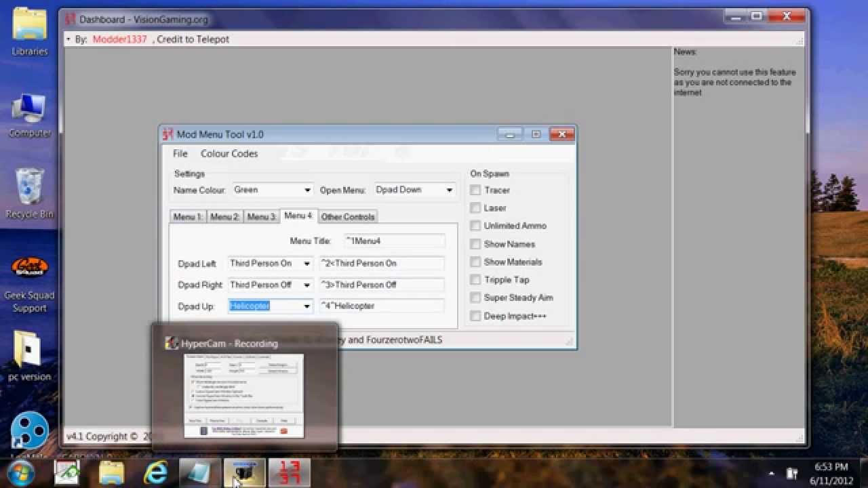Switch to the Menu 2 tab
Viewport: 868px width, 488px height.
(x=224, y=217)
